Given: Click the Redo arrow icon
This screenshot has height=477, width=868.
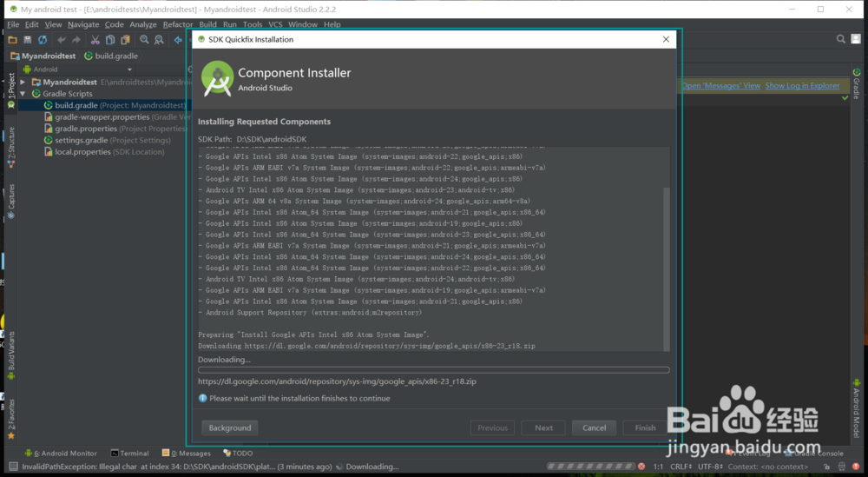Looking at the screenshot, I should 76,40.
